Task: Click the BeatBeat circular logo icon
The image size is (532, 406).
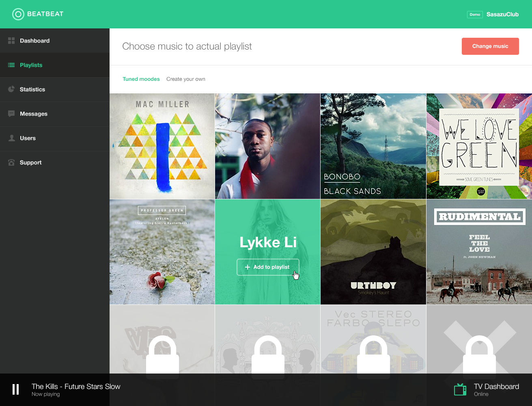Action: tap(18, 14)
